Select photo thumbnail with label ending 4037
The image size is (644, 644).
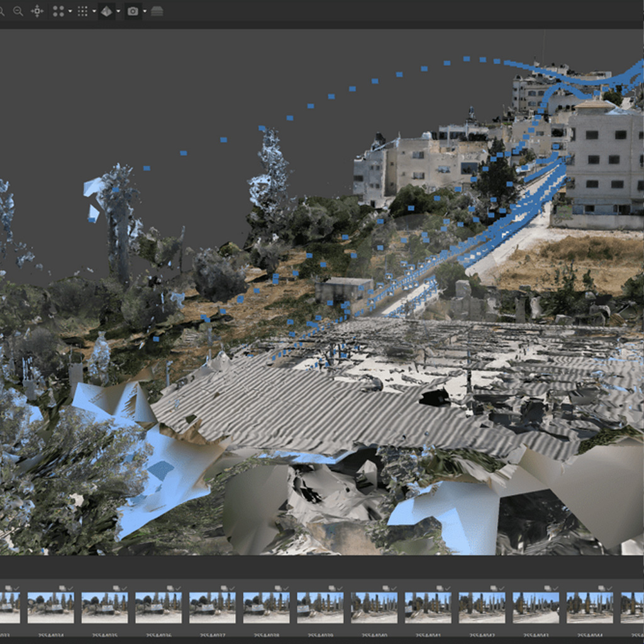pyautogui.click(x=213, y=608)
